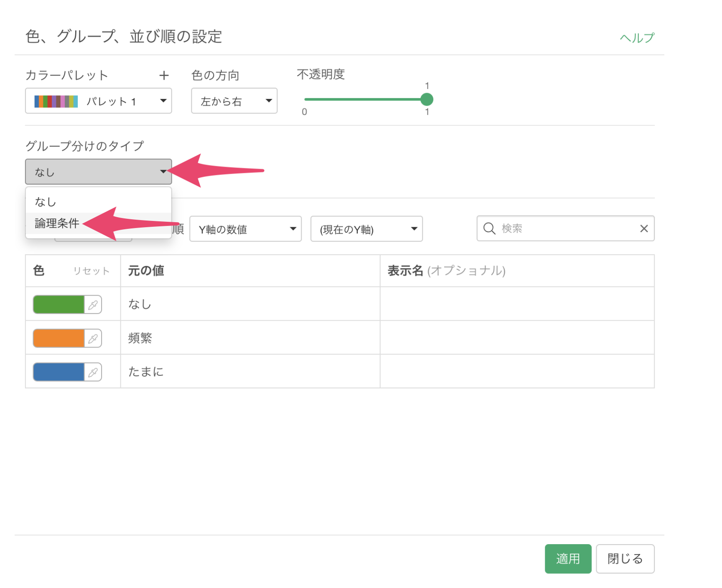Click the eyedropper icon for green なし color
This screenshot has width=722, height=588.
click(93, 304)
